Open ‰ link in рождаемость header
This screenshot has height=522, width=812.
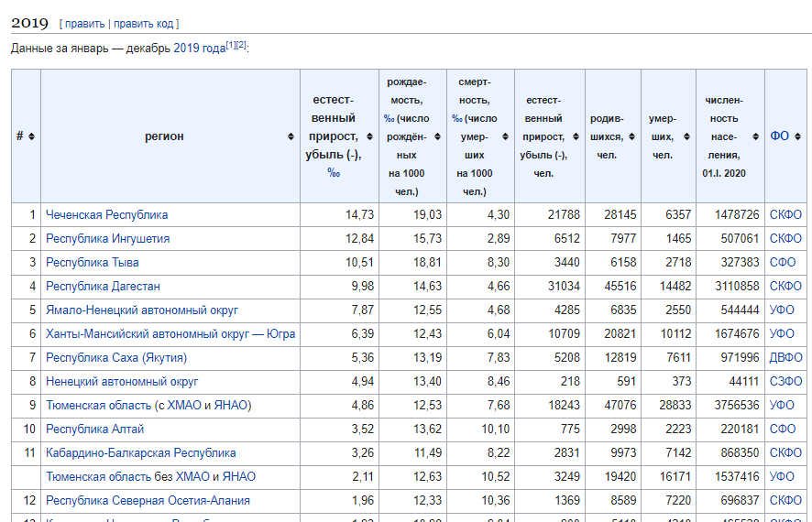[x=389, y=118]
